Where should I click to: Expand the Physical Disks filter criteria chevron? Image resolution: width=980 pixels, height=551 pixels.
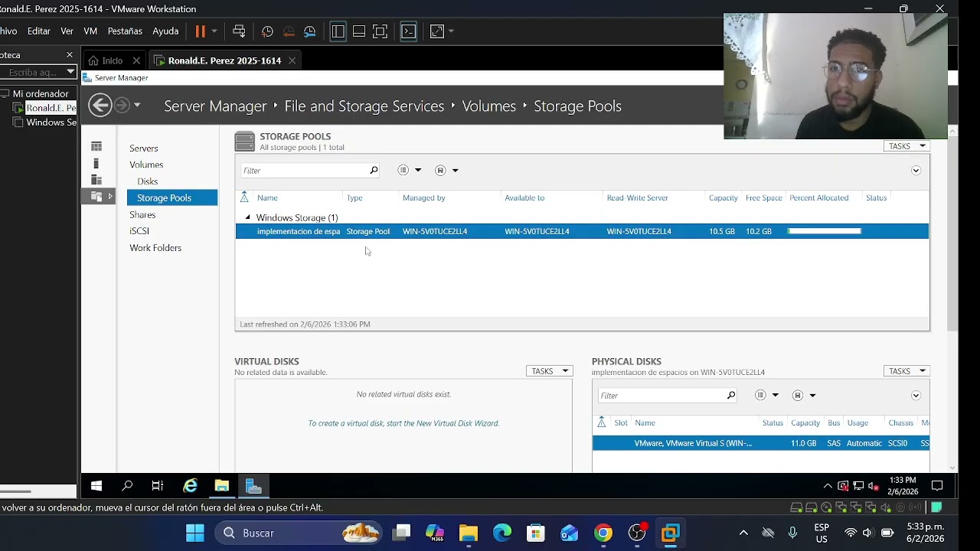pyautogui.click(x=916, y=396)
